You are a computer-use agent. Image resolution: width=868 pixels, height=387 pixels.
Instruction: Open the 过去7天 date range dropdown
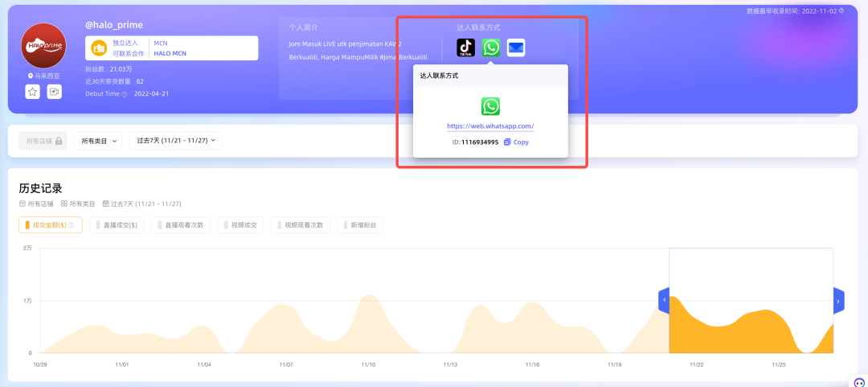click(x=176, y=141)
